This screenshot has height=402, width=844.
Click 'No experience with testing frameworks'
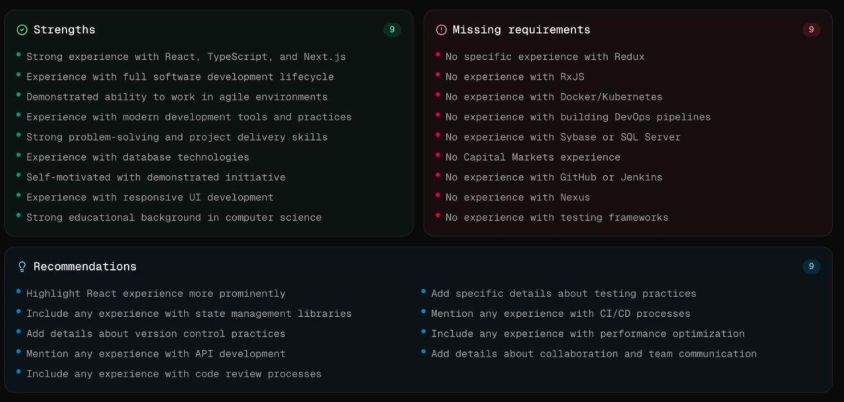557,217
